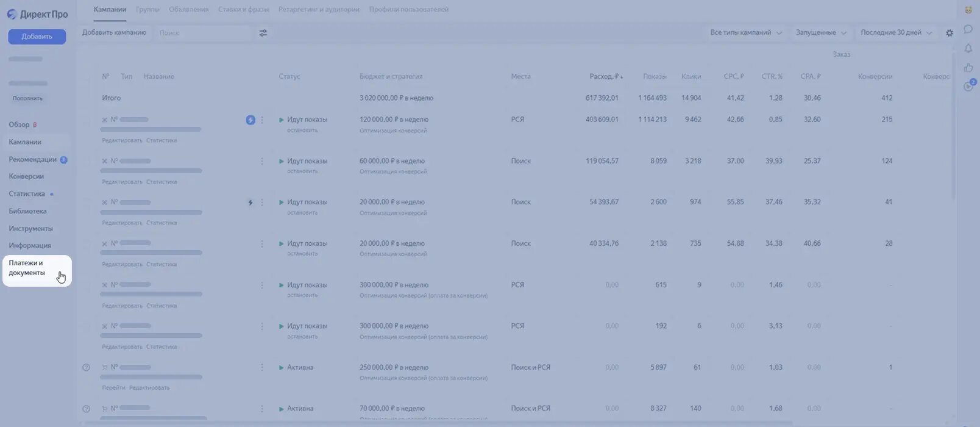Open the chat support icon
This screenshot has height=427, width=980.
pyautogui.click(x=968, y=29)
